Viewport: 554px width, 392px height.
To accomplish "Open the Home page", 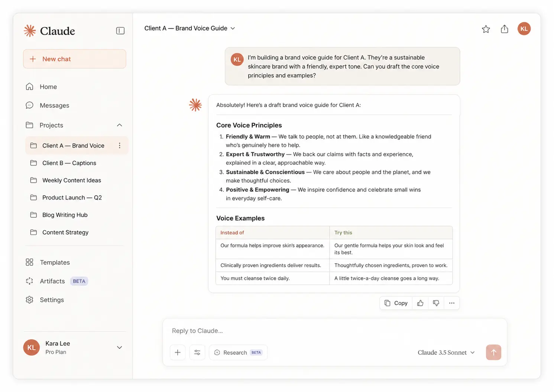I will pyautogui.click(x=48, y=87).
